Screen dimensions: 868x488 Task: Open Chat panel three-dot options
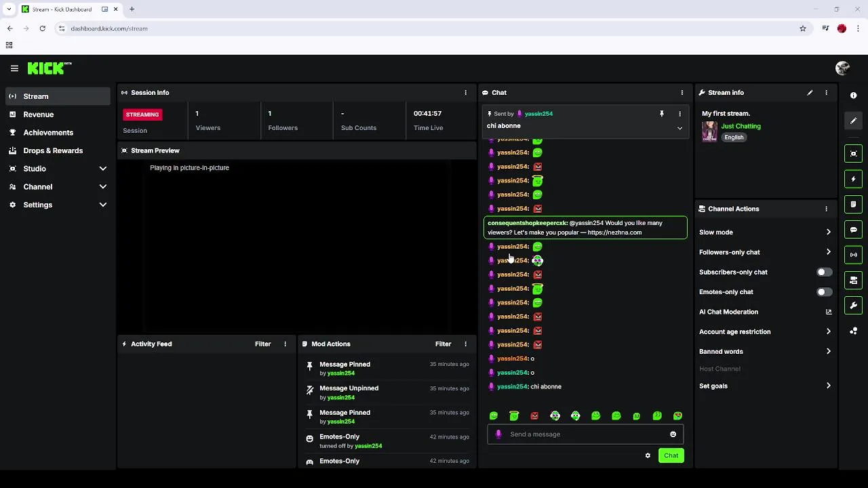coord(682,93)
